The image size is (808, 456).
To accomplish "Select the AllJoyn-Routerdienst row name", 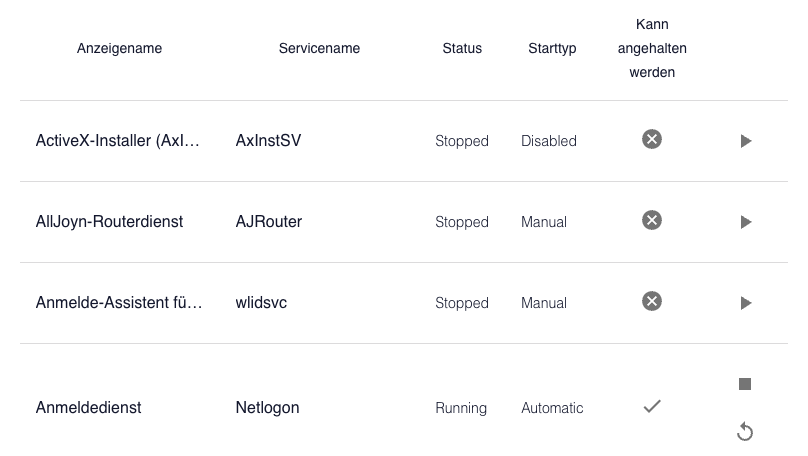I will point(109,222).
